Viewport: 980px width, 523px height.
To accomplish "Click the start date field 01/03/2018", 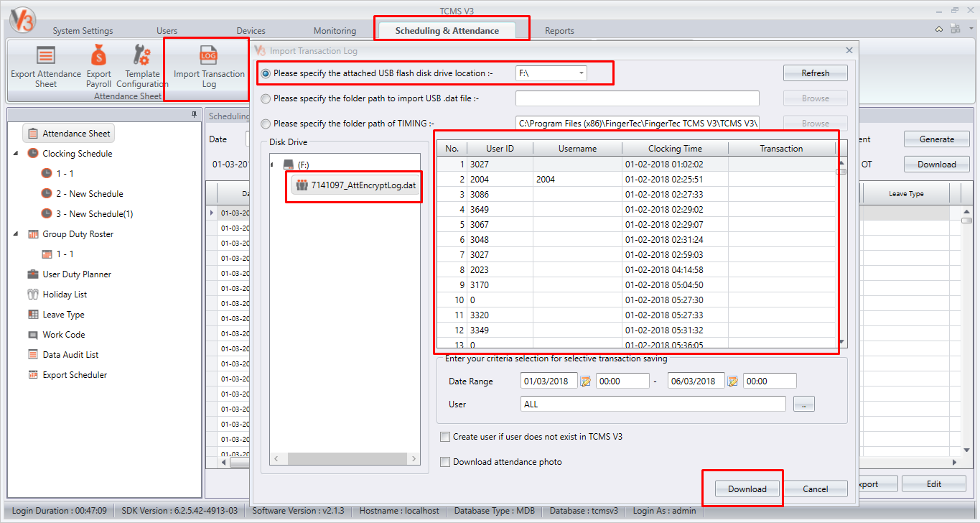I will pyautogui.click(x=549, y=381).
